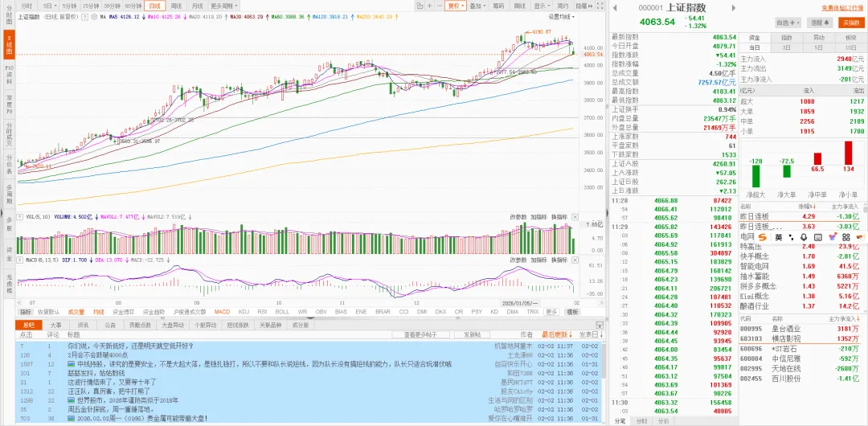Image resolution: width=868 pixels, height=426 pixels.
Task: Open 大盘异动 tab in bottom panel
Action: click(x=173, y=326)
